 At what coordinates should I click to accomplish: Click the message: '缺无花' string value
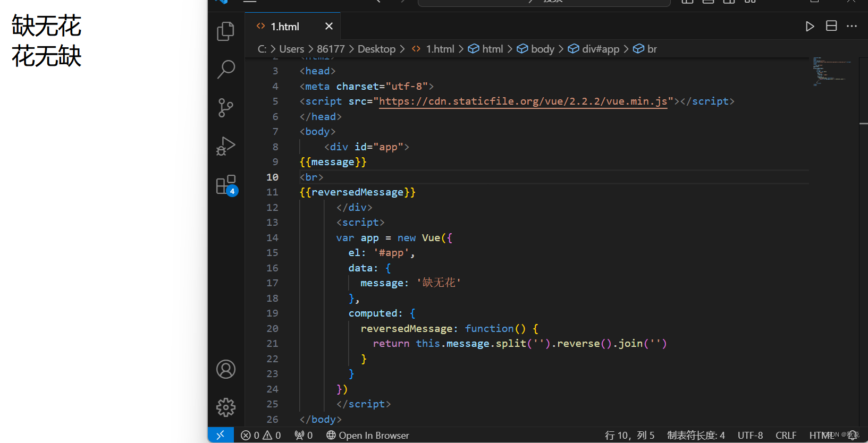pyautogui.click(x=439, y=283)
